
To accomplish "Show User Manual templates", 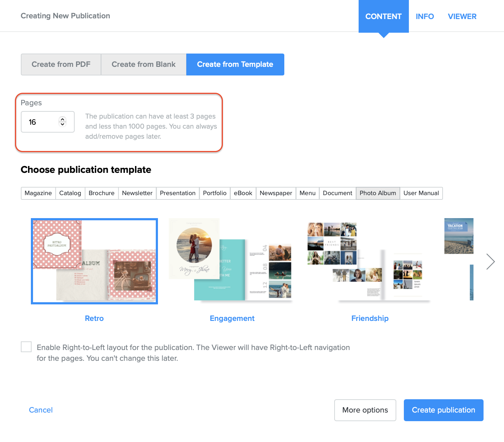I will tap(421, 193).
